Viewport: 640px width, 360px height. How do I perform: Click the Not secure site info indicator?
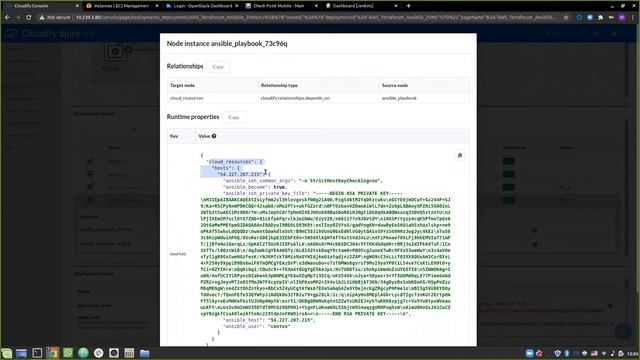point(55,18)
